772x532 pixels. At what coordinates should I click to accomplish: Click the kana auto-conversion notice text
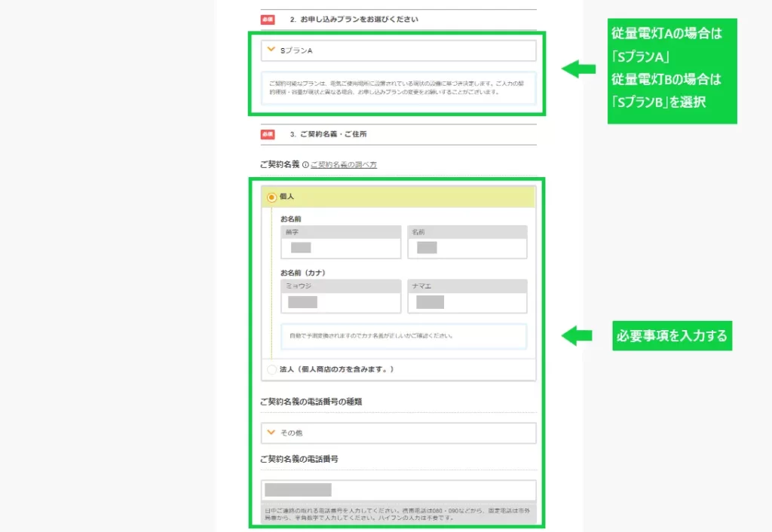pos(371,336)
